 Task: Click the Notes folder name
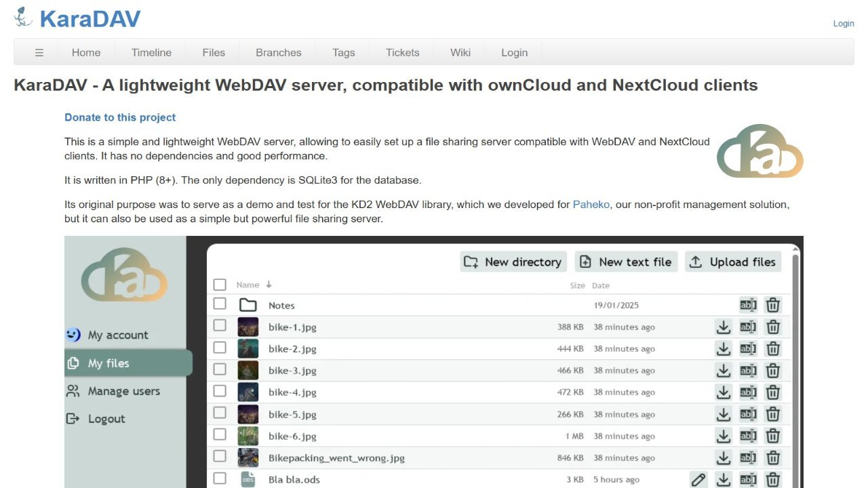click(281, 306)
